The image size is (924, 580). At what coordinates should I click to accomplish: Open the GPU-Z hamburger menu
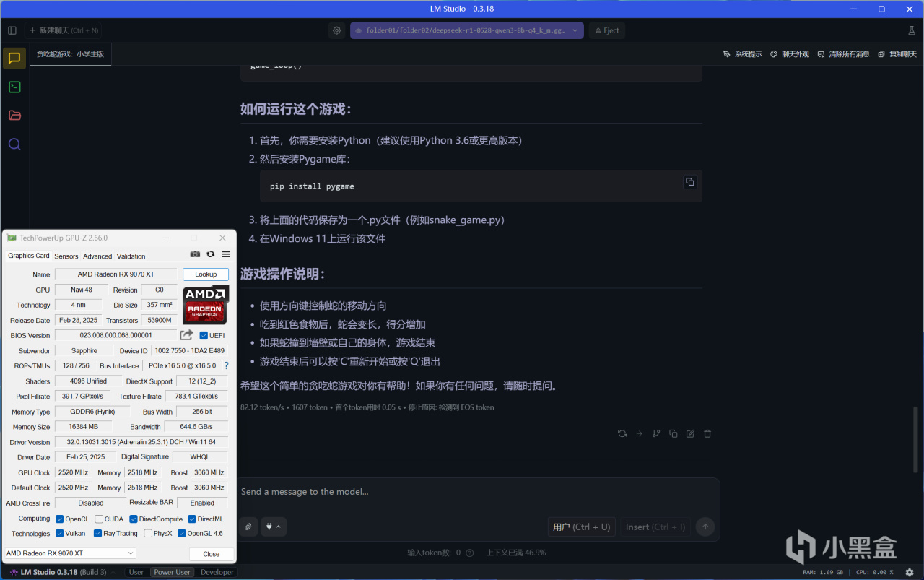(x=226, y=254)
